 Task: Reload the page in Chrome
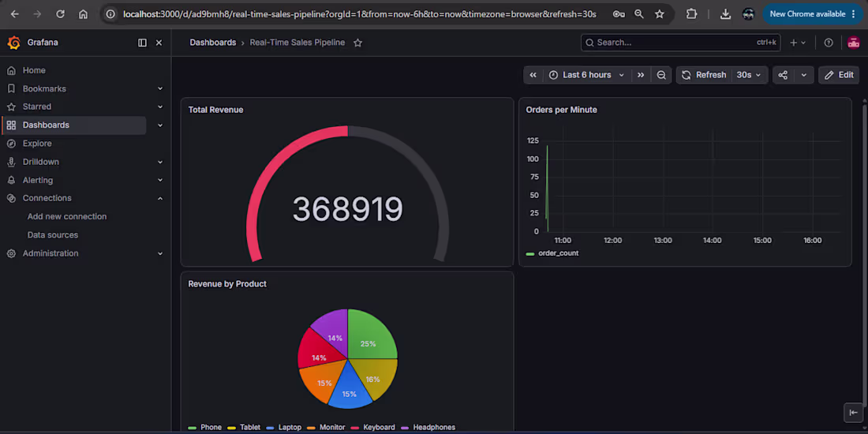60,14
